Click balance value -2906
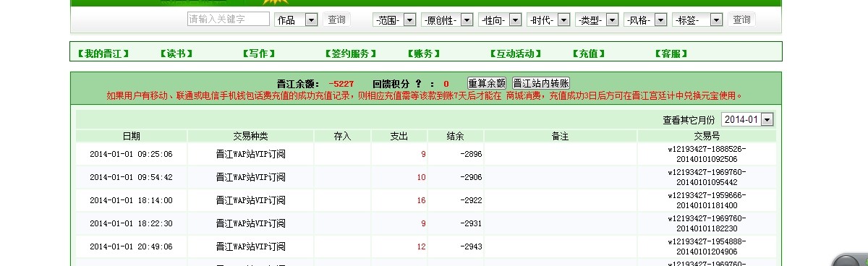The image size is (868, 266). pyautogui.click(x=470, y=177)
